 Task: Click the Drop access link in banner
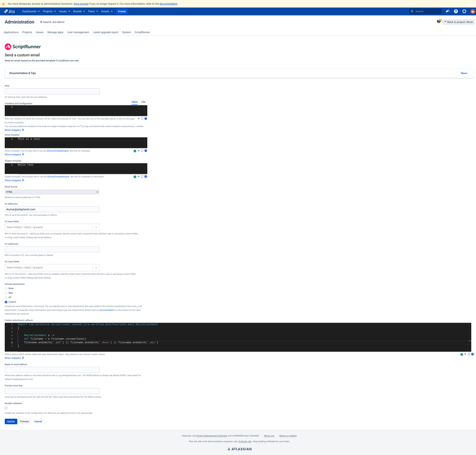click(81, 4)
